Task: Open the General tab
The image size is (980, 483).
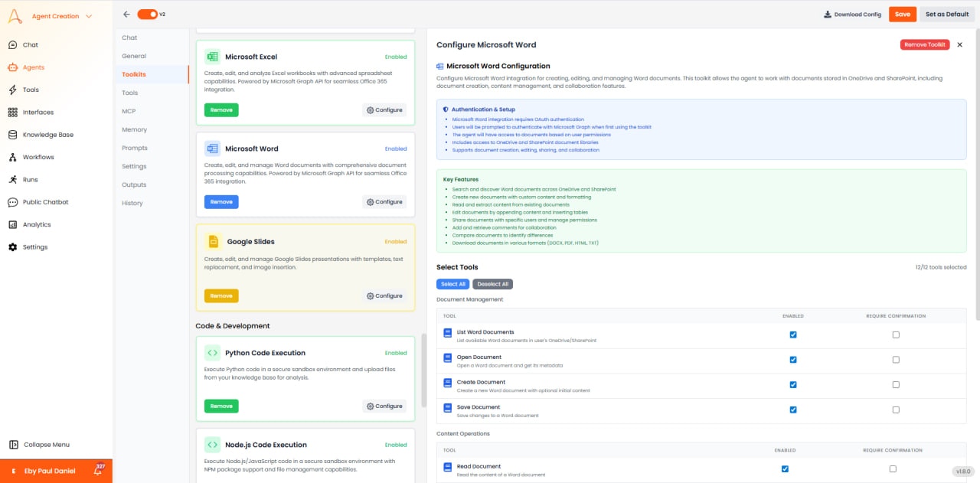Action: coord(134,56)
